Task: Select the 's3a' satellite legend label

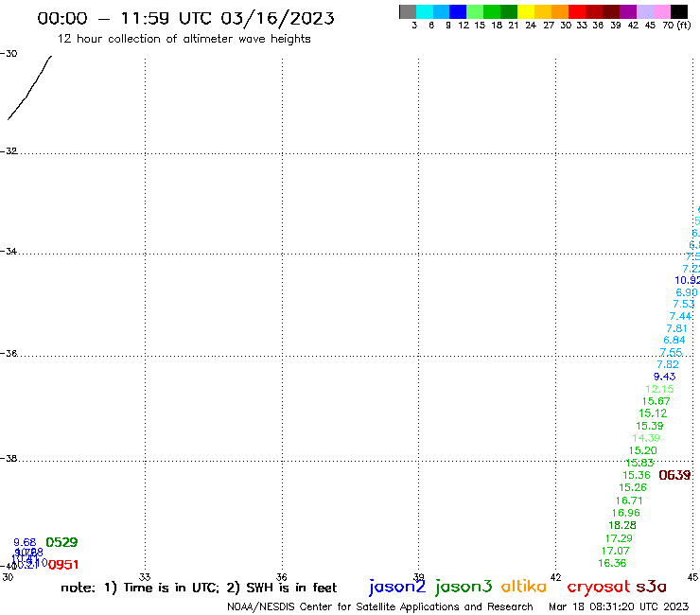Action: 651,587
